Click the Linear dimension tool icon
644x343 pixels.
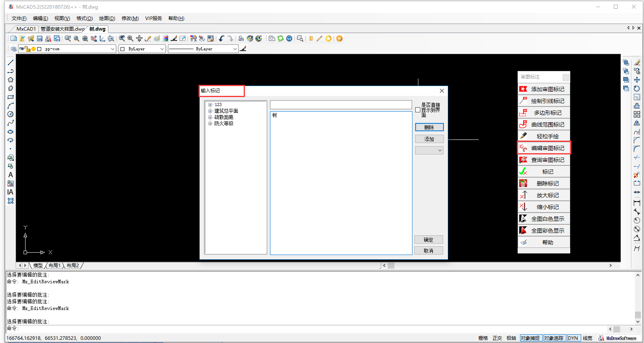[x=637, y=202]
